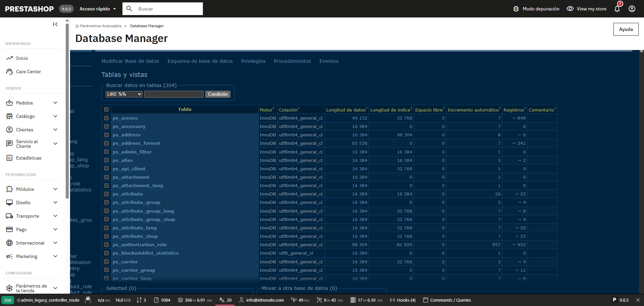This screenshot has height=306, width=644.
Task: Click the Marketing megaphone icon
Action: [9, 256]
